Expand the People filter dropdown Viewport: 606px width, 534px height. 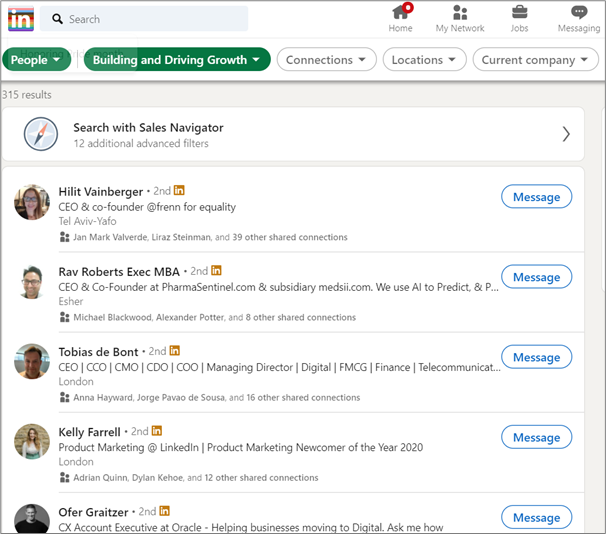pyautogui.click(x=36, y=60)
